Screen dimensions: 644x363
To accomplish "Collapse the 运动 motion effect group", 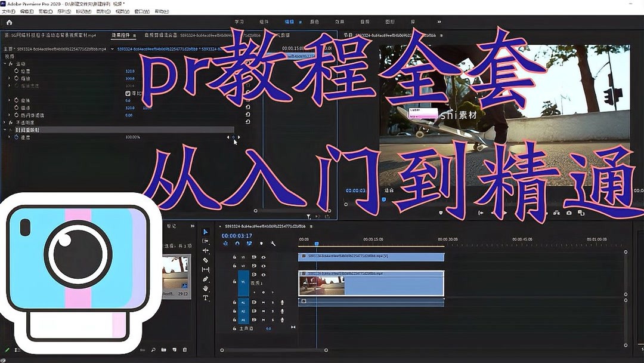I will pyautogui.click(x=4, y=63).
